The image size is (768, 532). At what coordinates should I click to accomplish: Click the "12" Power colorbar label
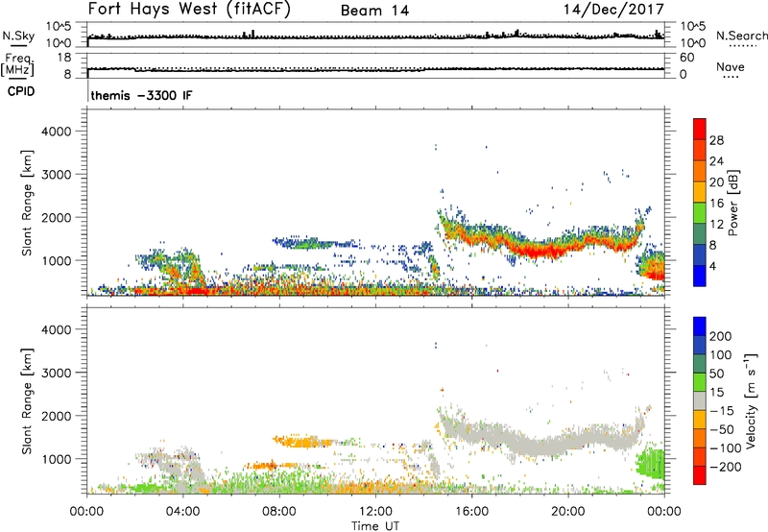[x=716, y=225]
